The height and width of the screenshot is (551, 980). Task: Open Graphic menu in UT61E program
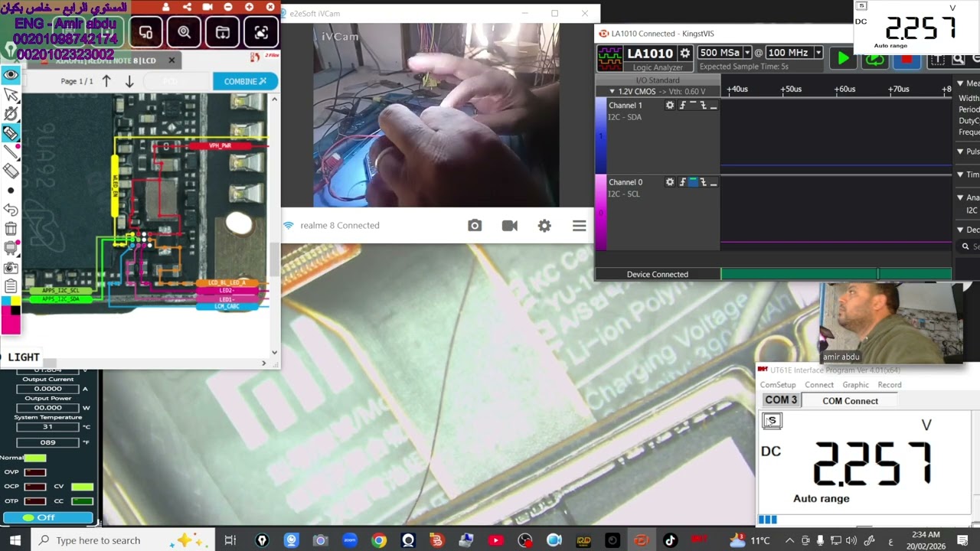(855, 385)
